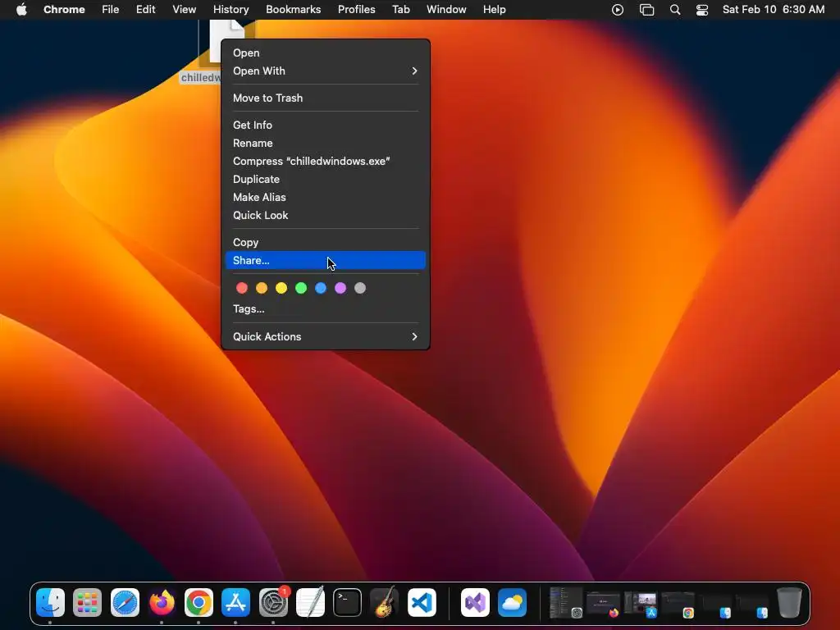Choose Tags... in the context menu
The width and height of the screenshot is (840, 630).
(326, 309)
